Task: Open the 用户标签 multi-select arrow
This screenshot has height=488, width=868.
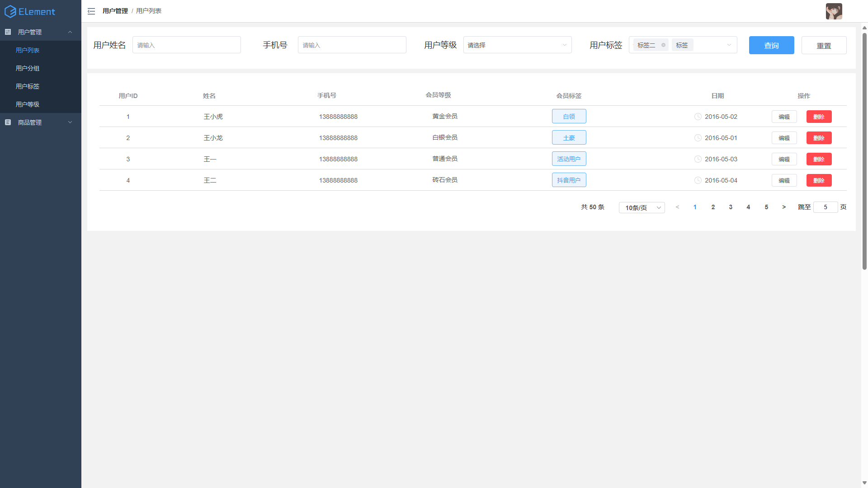Action: [x=729, y=45]
